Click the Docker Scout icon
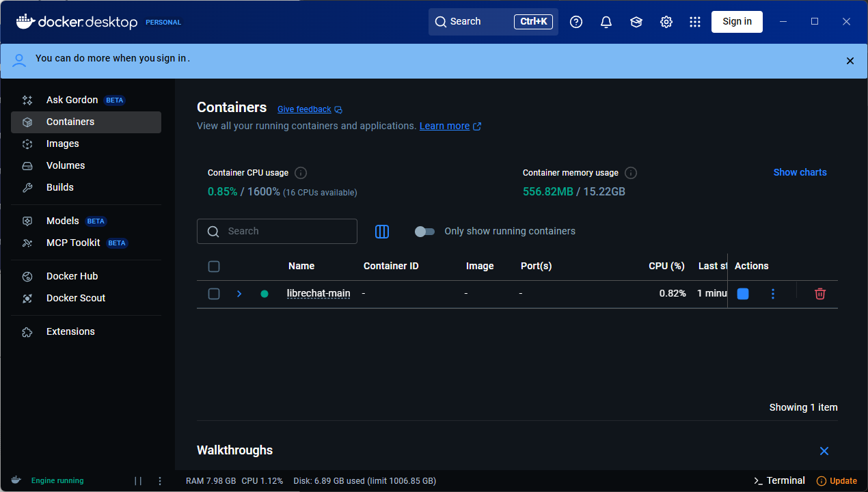The width and height of the screenshot is (868, 492). tap(27, 299)
